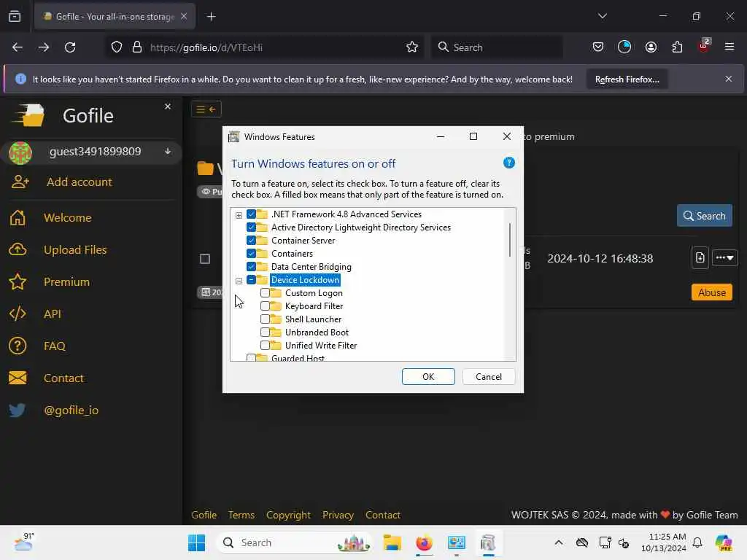Click Cancel in Windows Features dialog
747x560 pixels.
tap(489, 377)
